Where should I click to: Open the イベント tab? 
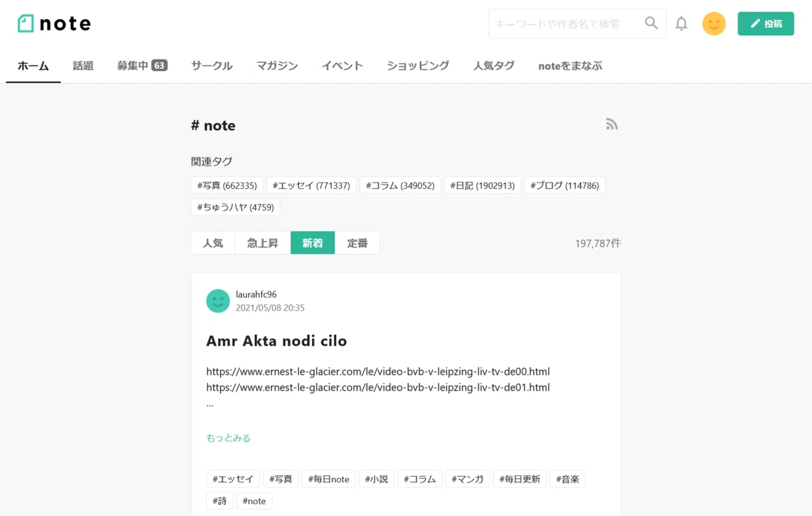pos(342,66)
